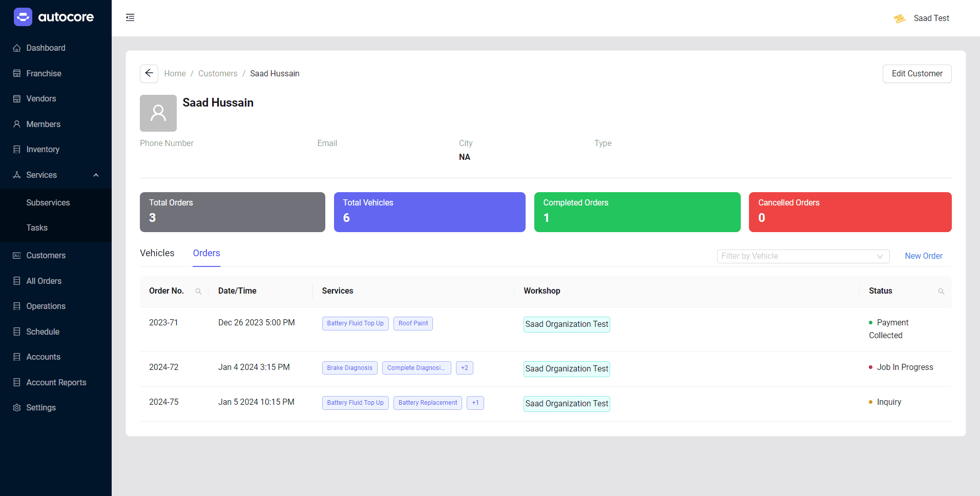Click the Members person icon

(x=17, y=124)
